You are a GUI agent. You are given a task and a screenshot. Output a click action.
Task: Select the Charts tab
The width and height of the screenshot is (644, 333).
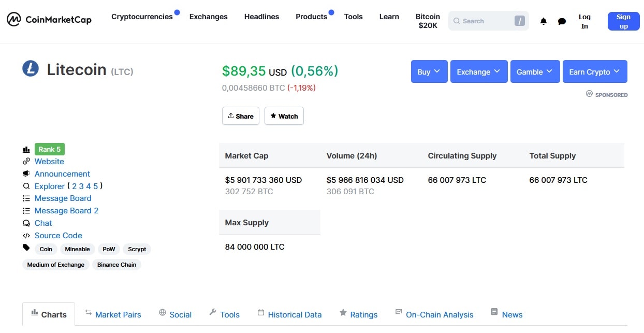[49, 314]
